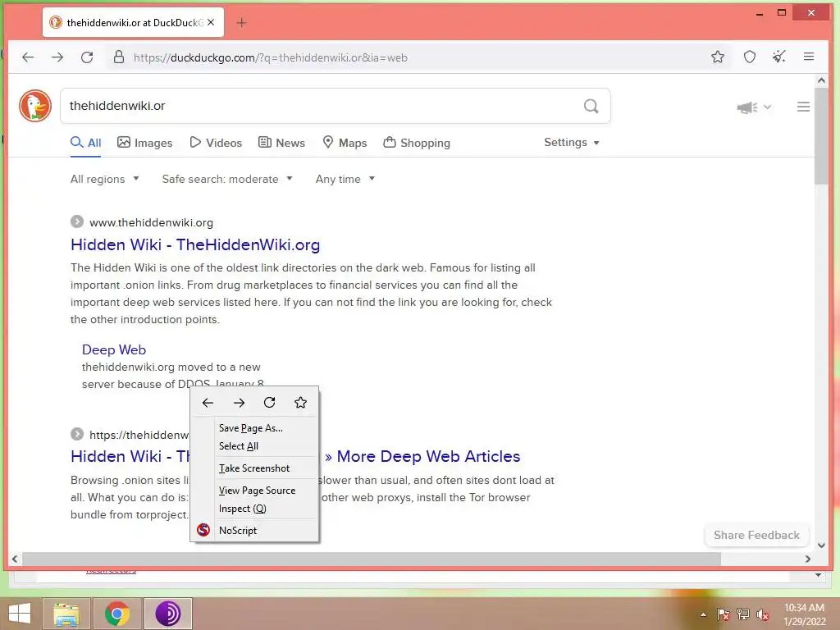Open File Explorer from the taskbar
This screenshot has height=630, width=840.
coord(66,614)
